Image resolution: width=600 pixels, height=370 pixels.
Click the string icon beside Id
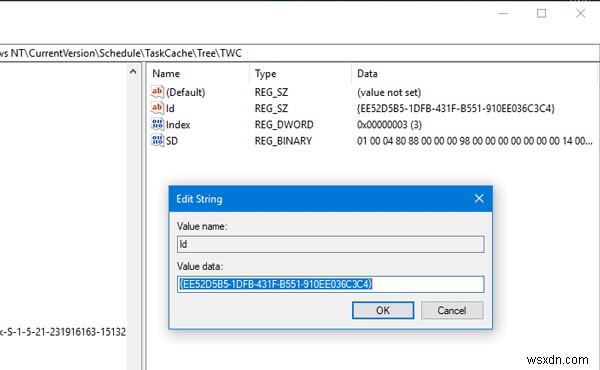[x=157, y=108]
